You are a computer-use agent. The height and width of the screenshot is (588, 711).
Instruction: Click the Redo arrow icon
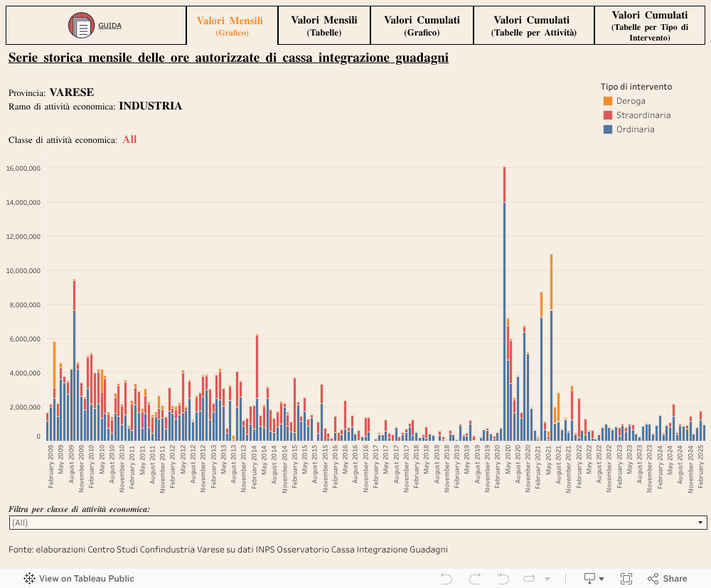point(475,579)
